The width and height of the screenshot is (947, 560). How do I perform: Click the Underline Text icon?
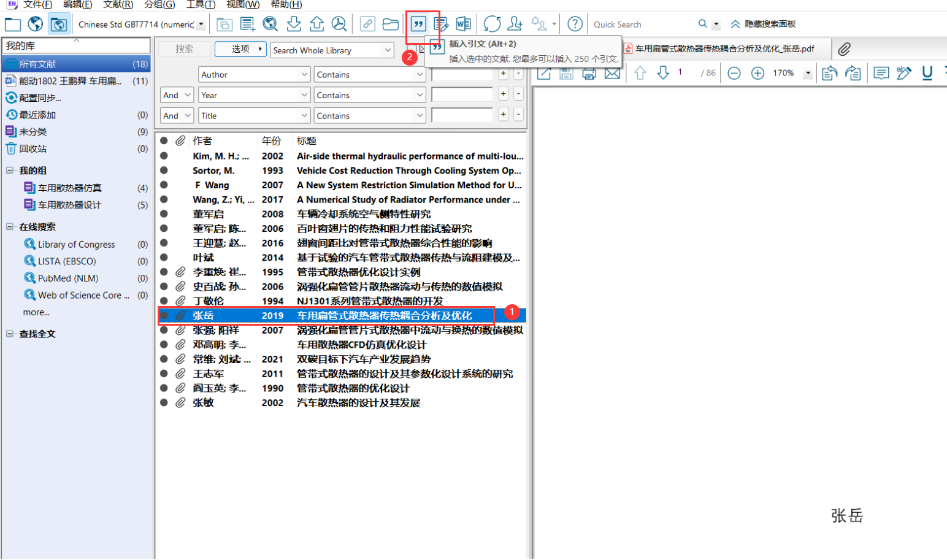(927, 74)
